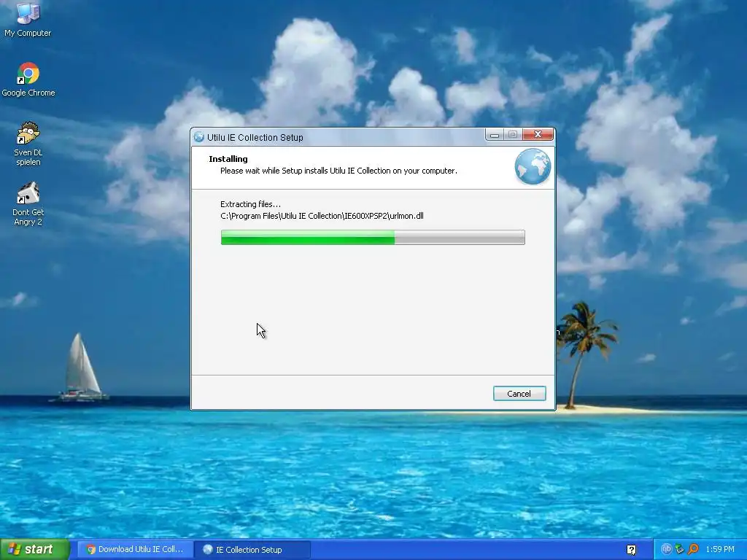Click the middle system tray icon
Image resolution: width=747 pixels, height=560 pixels.
tap(679, 549)
